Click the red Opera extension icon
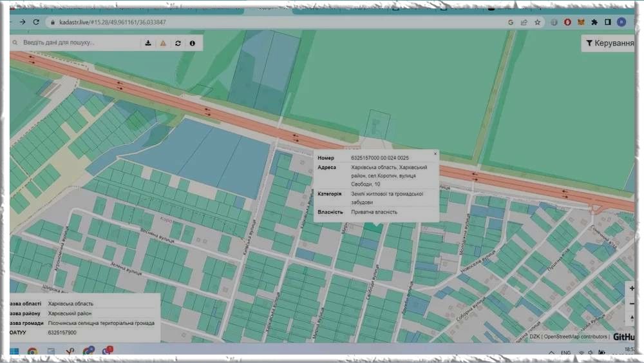 (567, 22)
